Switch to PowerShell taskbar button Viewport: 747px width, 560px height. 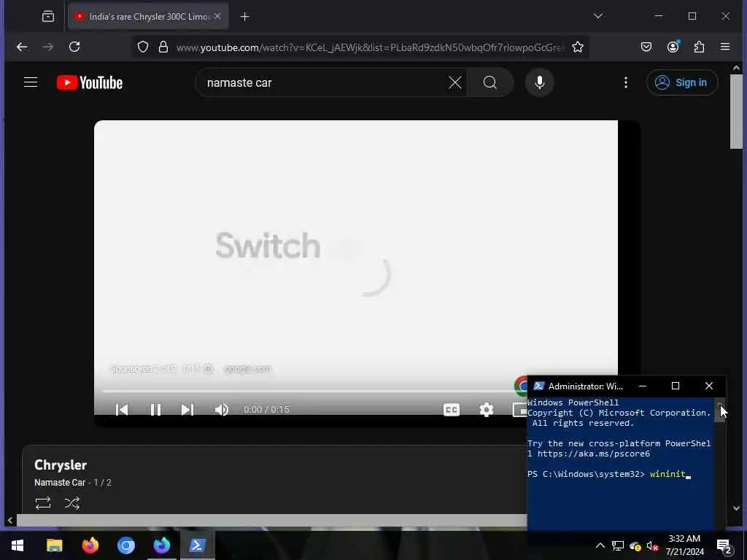tap(197, 545)
